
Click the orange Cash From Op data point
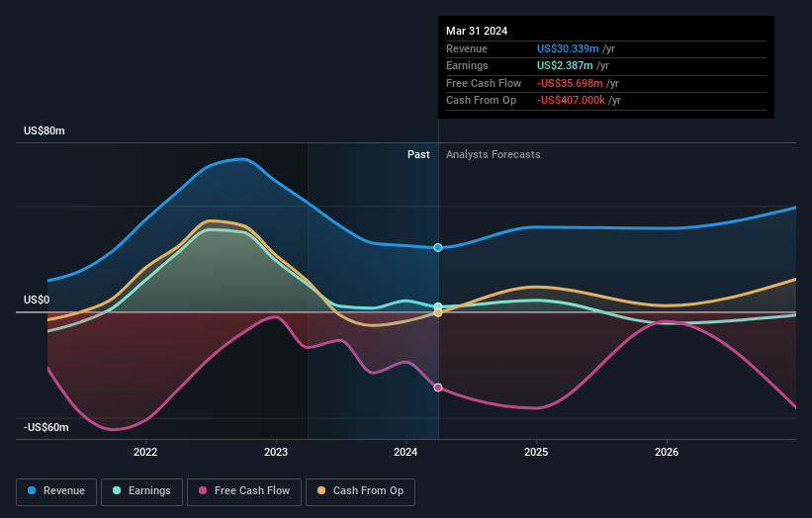tap(438, 313)
